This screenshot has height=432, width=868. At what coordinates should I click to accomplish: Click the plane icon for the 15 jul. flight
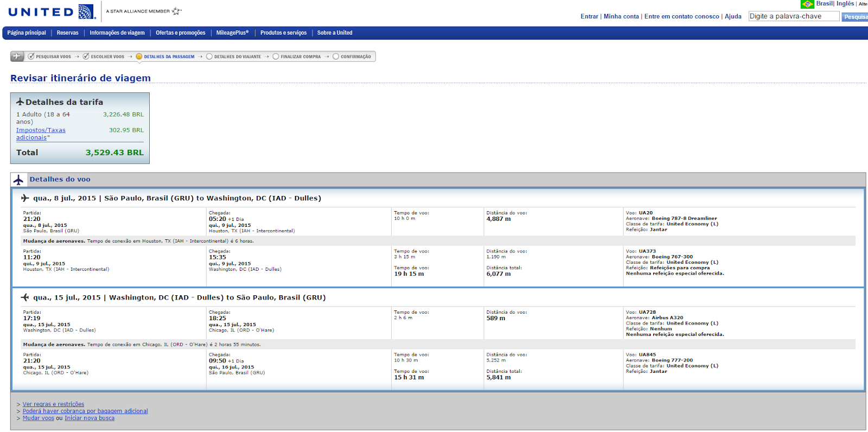(x=25, y=297)
